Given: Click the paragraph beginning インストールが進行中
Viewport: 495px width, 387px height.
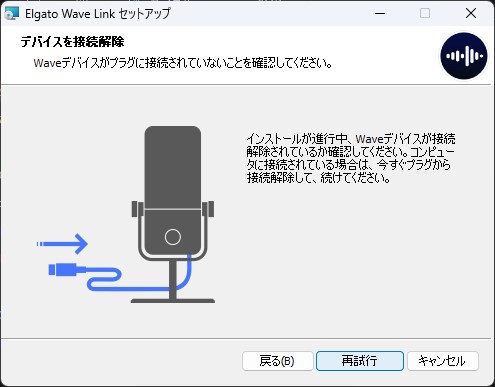Looking at the screenshot, I should pos(351,158).
